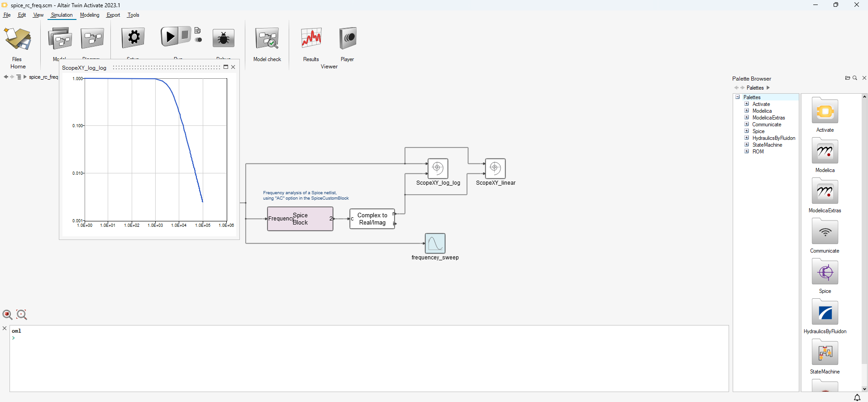Open the Edit menu

(22, 15)
